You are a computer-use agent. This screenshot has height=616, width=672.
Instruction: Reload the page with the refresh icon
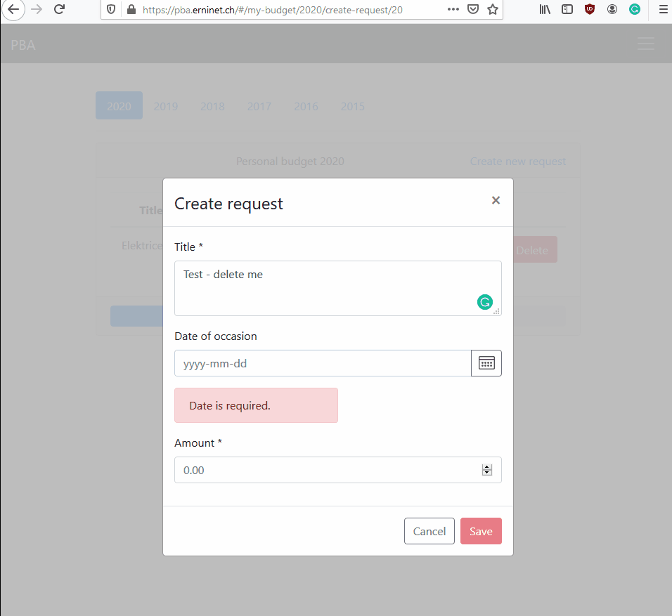60,9
